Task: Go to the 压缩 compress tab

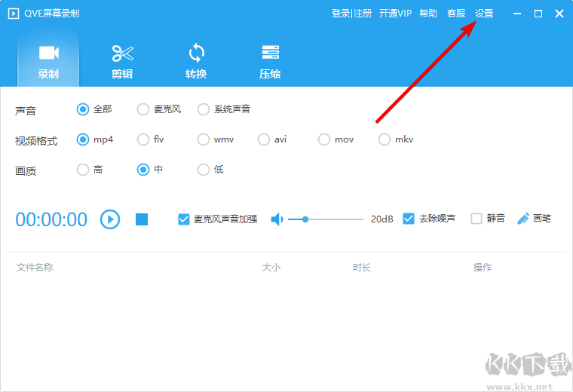Action: (x=270, y=62)
